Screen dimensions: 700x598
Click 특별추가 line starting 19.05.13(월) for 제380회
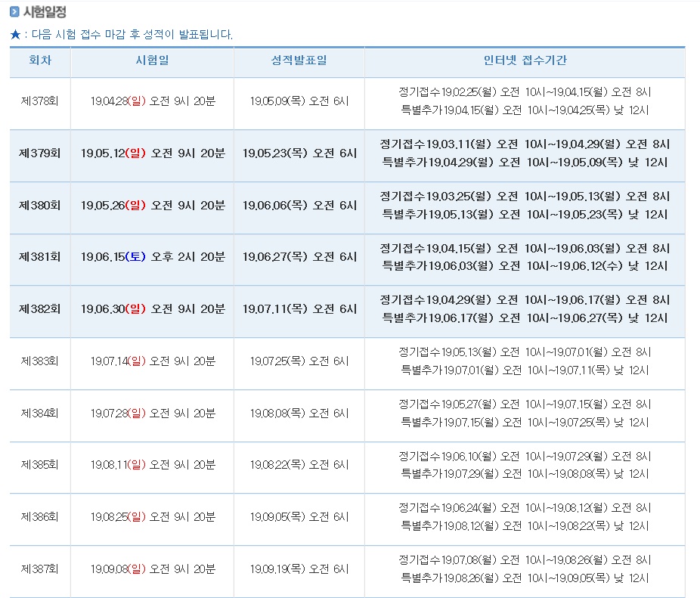click(525, 215)
